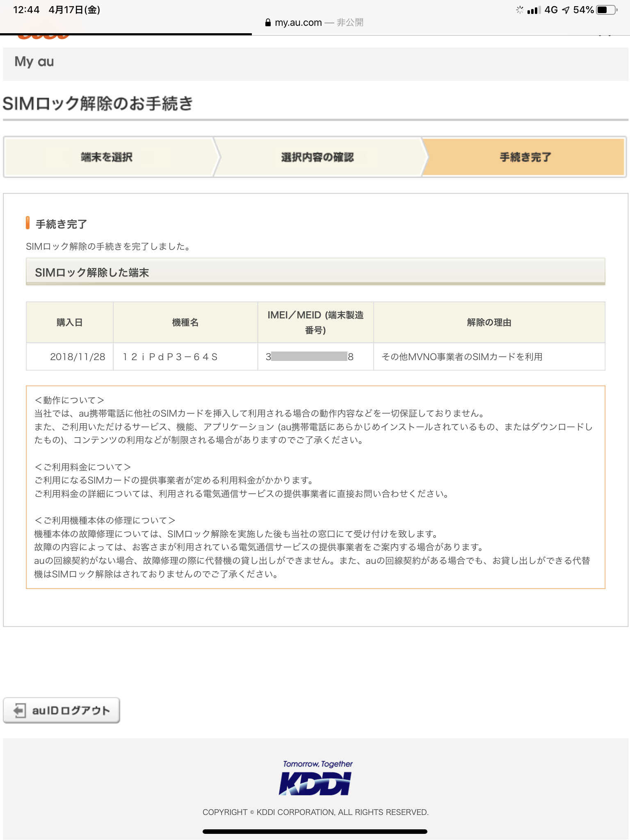Click the 解除の理由 column header

coord(489,322)
